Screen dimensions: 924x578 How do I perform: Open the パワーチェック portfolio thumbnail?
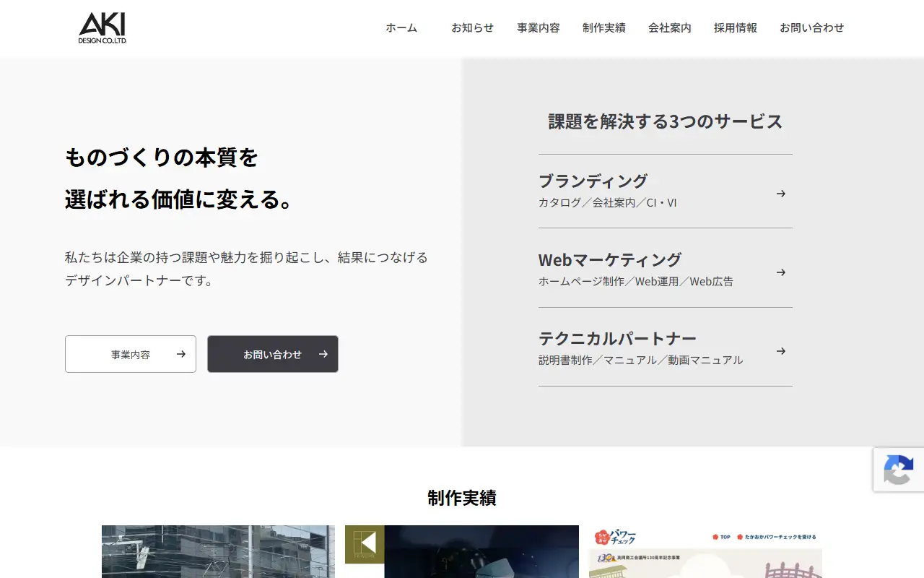705,551
